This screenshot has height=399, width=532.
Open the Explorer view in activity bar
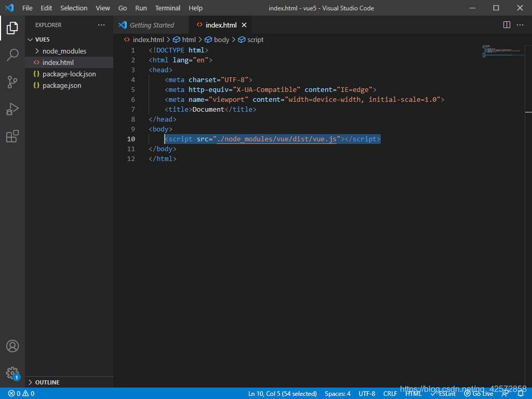[12, 28]
